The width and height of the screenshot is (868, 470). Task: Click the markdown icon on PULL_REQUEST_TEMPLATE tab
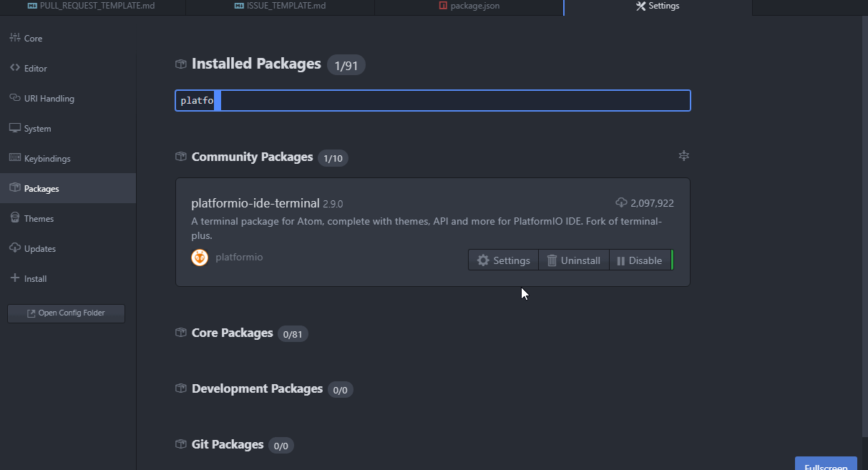click(32, 6)
